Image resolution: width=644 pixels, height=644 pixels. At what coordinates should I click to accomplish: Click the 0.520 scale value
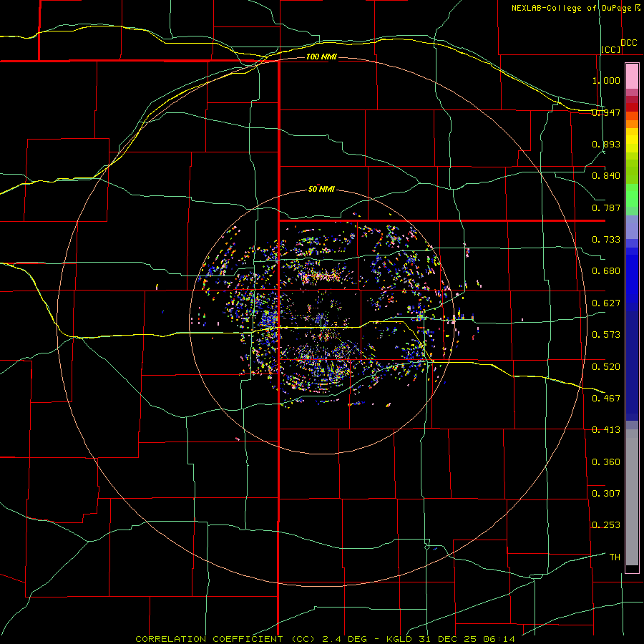point(606,367)
